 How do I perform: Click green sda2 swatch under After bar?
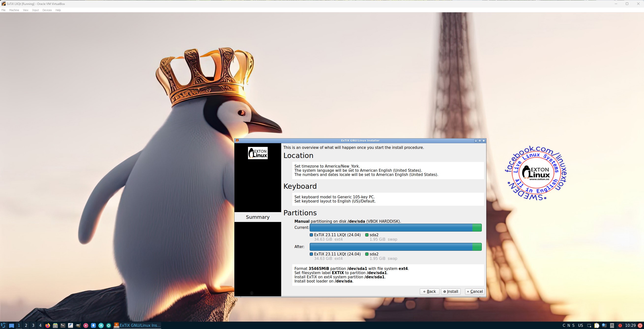(x=367, y=254)
